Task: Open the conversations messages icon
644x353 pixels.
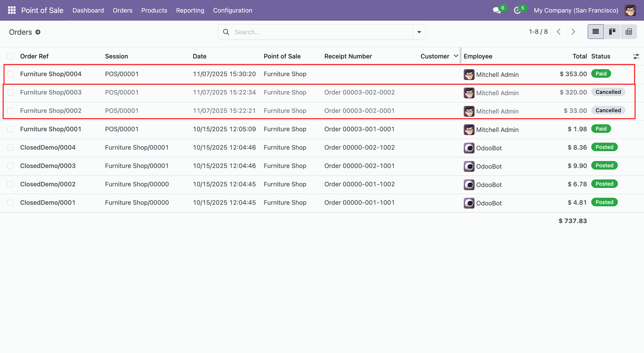Action: click(497, 10)
